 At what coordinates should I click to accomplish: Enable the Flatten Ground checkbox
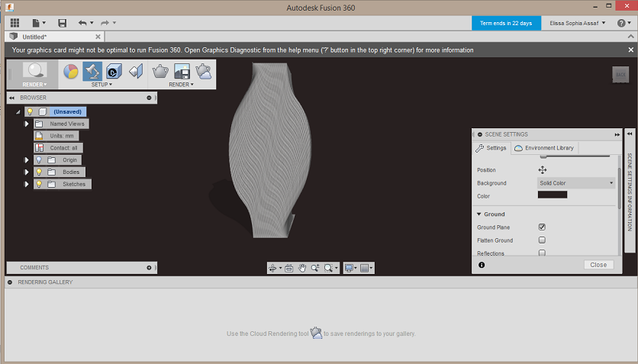[542, 240]
